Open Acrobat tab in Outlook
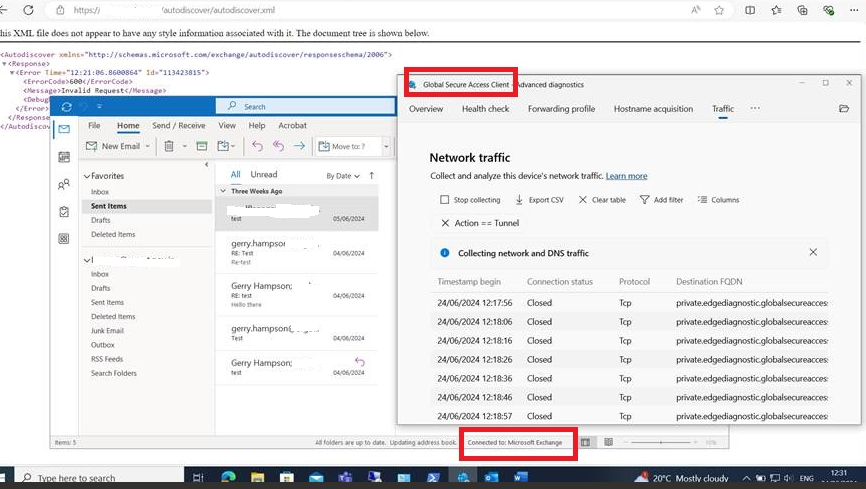 point(292,125)
